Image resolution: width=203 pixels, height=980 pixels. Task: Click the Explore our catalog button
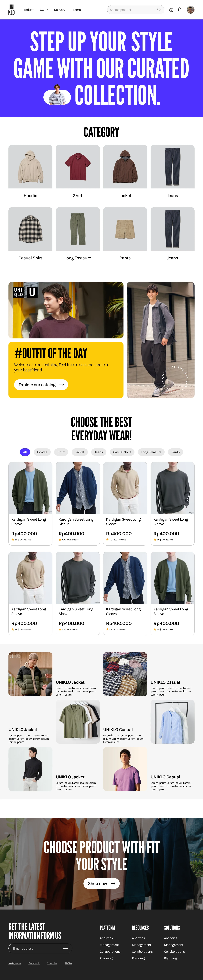tap(41, 385)
